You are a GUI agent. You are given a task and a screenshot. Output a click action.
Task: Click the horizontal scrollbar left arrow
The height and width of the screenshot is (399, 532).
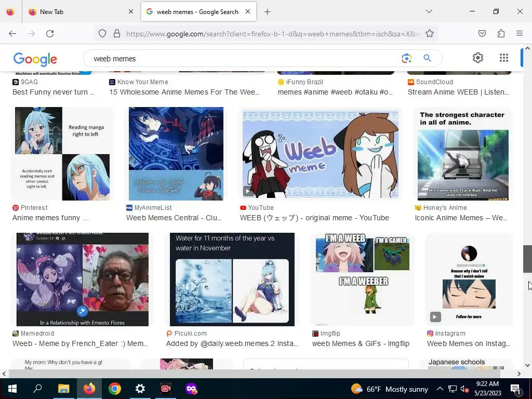[x=4, y=374]
